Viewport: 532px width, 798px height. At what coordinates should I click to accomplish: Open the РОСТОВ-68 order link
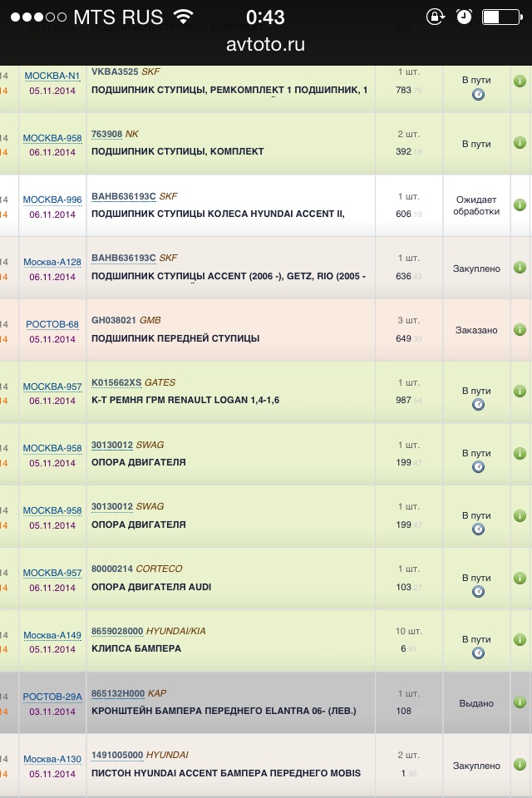52,324
